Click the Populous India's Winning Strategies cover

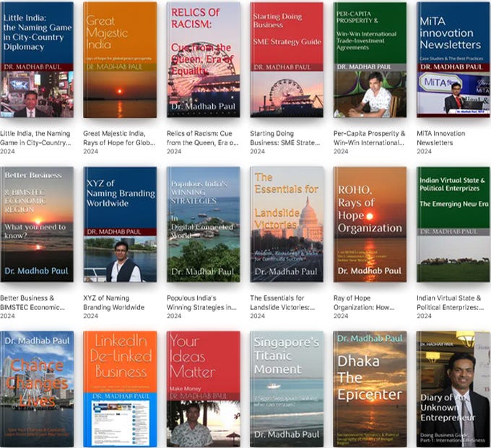[204, 224]
